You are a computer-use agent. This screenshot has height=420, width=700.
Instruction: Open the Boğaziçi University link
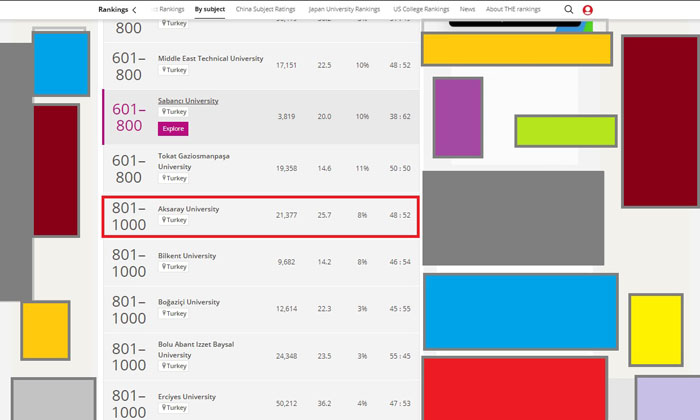coord(188,302)
